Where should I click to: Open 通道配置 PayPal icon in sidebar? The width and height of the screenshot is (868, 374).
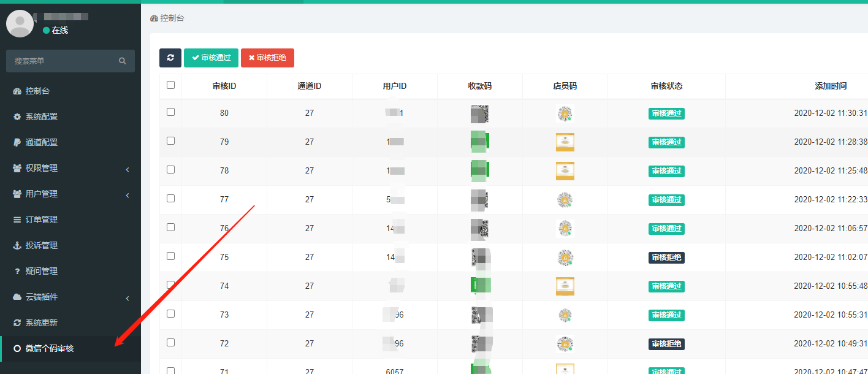click(17, 142)
